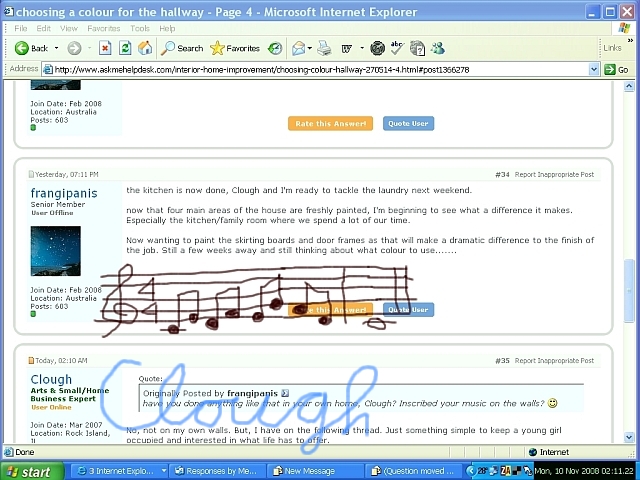
Task: Expand the address bar URL dropdown
Action: pos(594,69)
